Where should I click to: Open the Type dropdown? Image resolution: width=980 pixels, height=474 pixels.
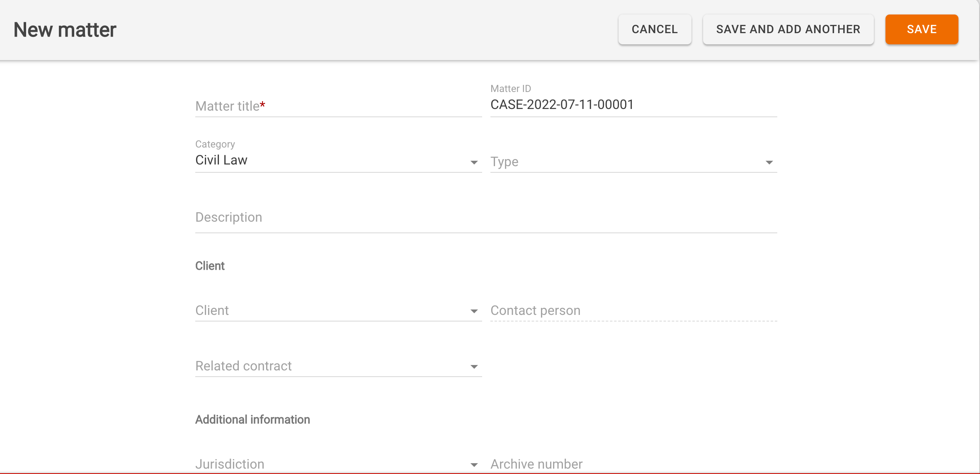(x=633, y=162)
